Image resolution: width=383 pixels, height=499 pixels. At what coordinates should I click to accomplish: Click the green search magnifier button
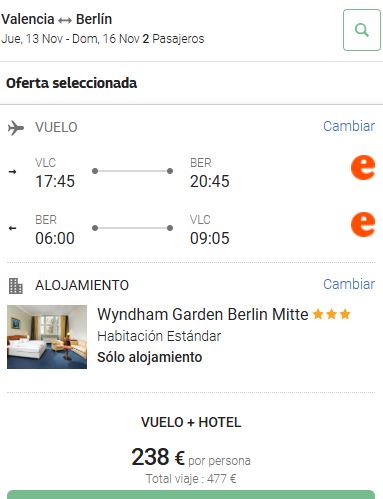click(362, 30)
